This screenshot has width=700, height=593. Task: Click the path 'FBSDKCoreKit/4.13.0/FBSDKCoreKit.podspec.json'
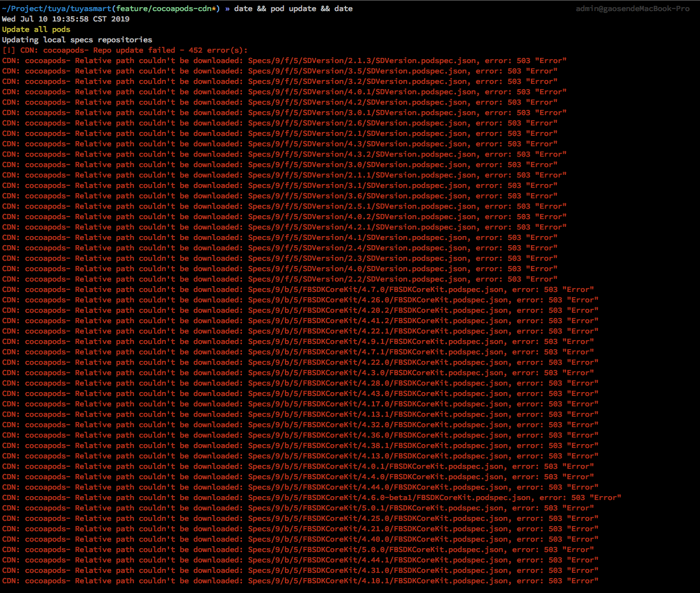point(405,456)
